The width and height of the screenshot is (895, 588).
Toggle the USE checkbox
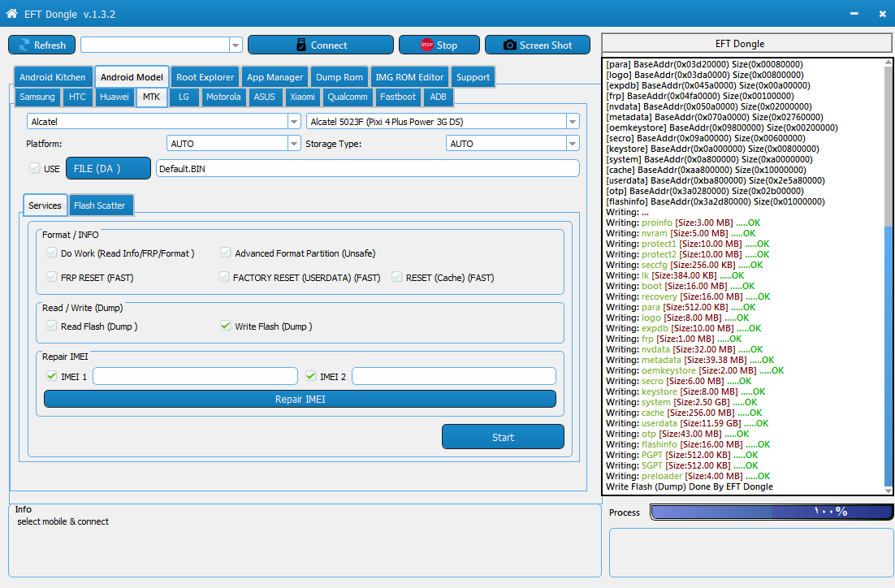pyautogui.click(x=35, y=168)
